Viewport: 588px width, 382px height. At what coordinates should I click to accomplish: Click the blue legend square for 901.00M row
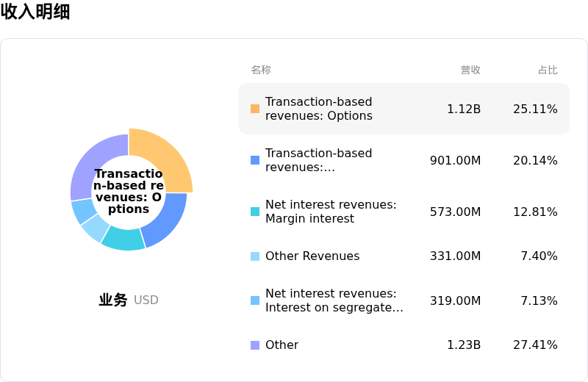[x=255, y=160]
